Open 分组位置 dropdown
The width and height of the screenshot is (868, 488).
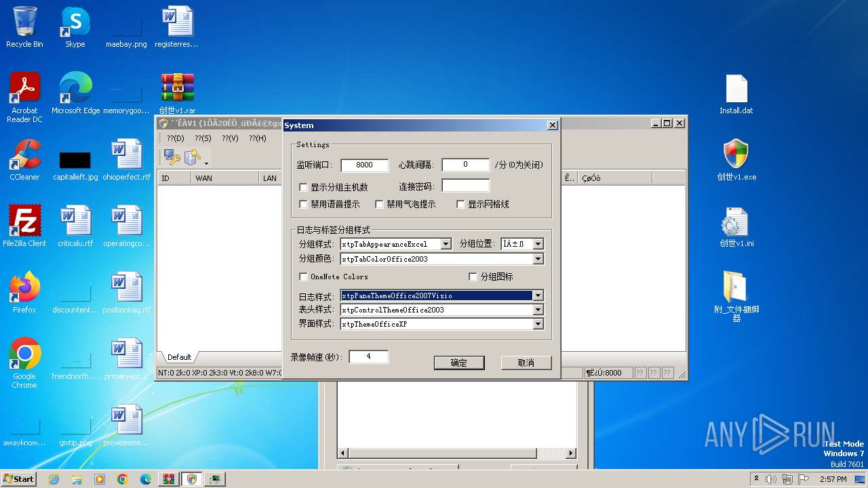point(538,244)
